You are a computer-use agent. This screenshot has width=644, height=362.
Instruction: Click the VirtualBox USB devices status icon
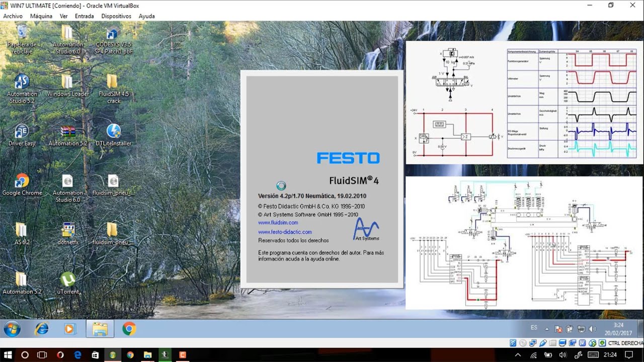click(x=543, y=343)
